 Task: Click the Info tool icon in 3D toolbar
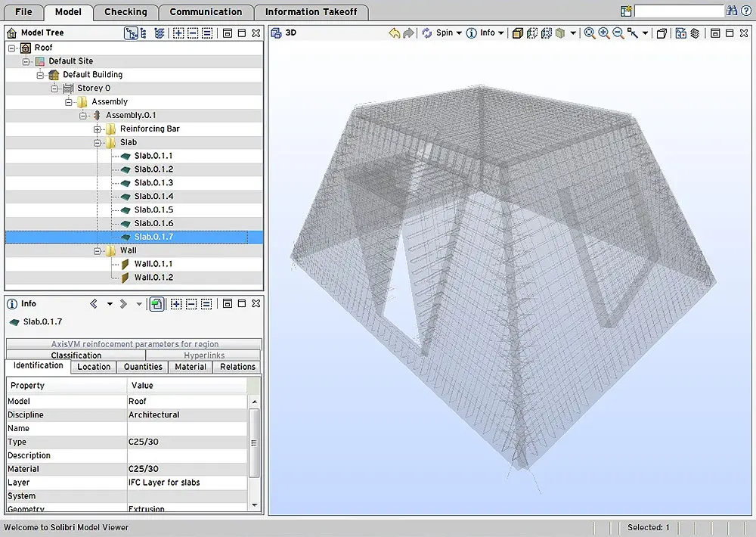(472, 33)
